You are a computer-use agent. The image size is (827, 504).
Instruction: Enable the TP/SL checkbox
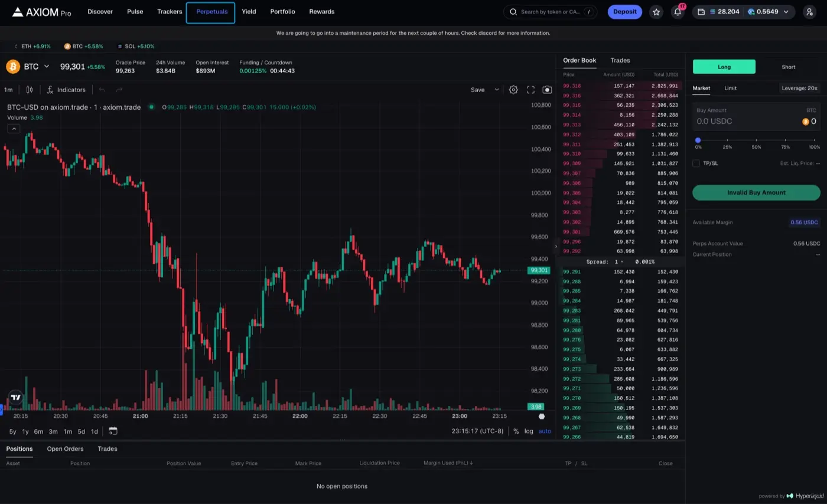pyautogui.click(x=696, y=163)
